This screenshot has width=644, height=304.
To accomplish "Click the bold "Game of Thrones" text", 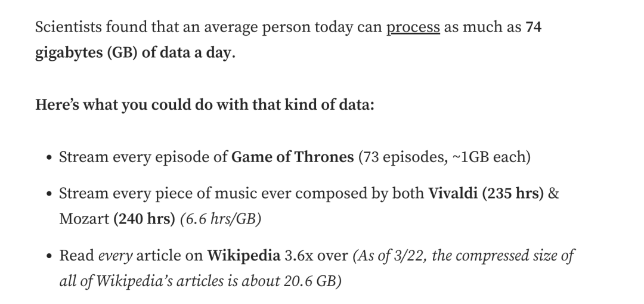I will [x=292, y=157].
